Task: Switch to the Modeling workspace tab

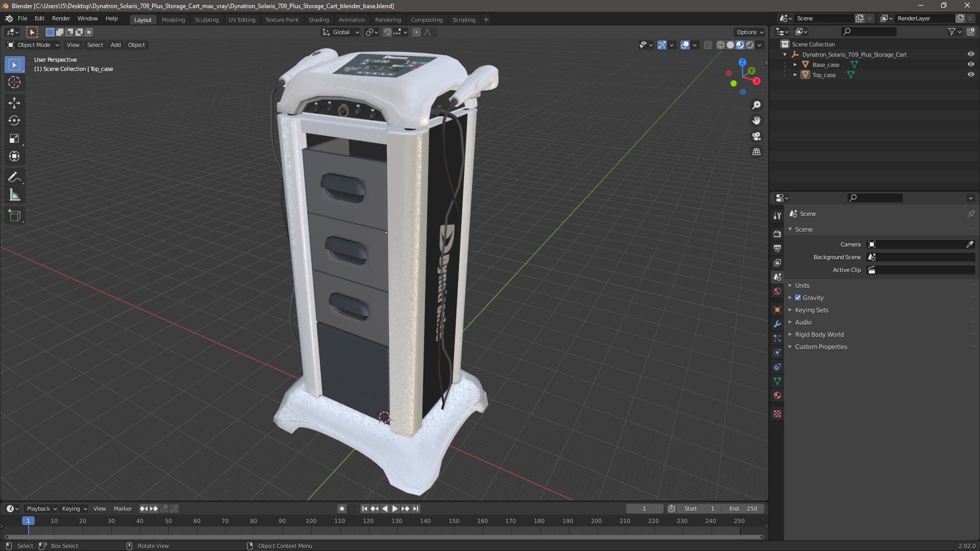Action: (x=173, y=20)
